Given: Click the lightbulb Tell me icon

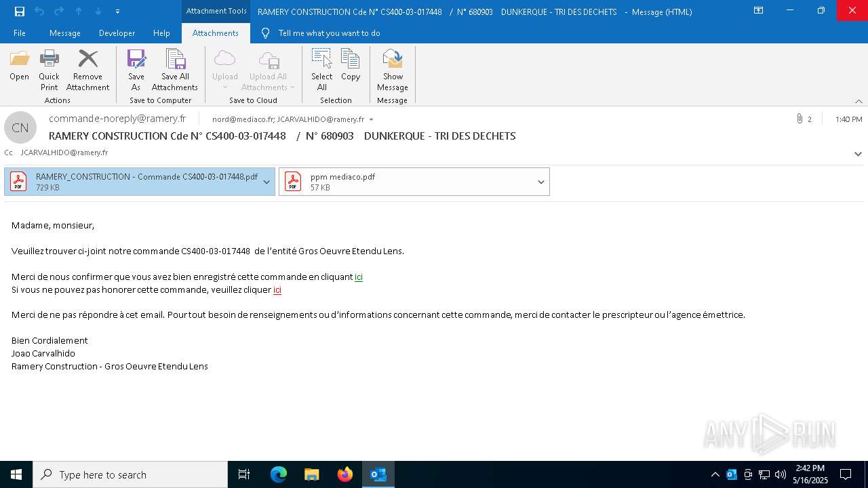Looking at the screenshot, I should click(265, 33).
